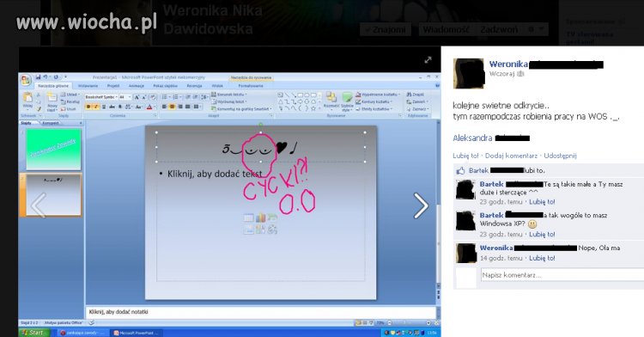The height and width of the screenshot is (337, 644).
Task: Toggle text shadow
Action: [x=120, y=107]
